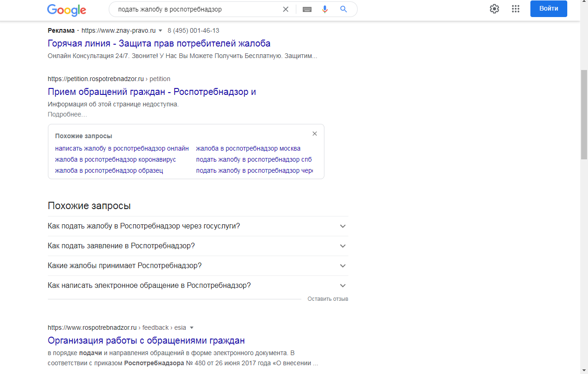Screen dimensions: 588x374
Task: Click the magnifier search icon
Action: pyautogui.click(x=343, y=9)
